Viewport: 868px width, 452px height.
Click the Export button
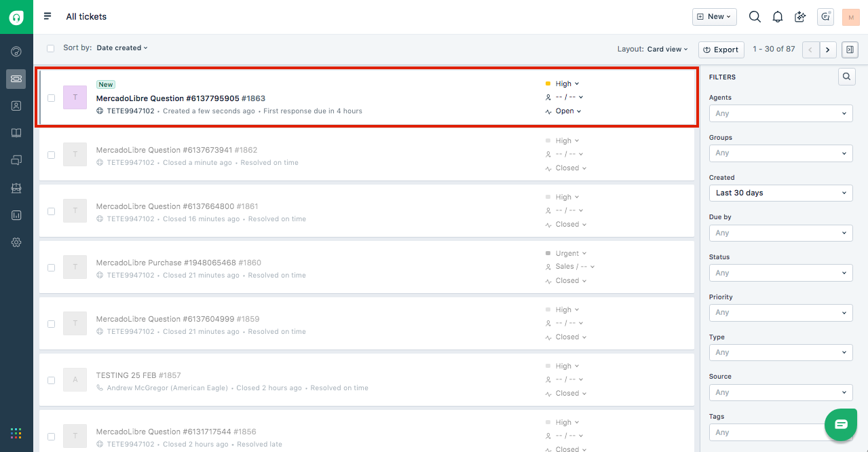[x=721, y=50]
